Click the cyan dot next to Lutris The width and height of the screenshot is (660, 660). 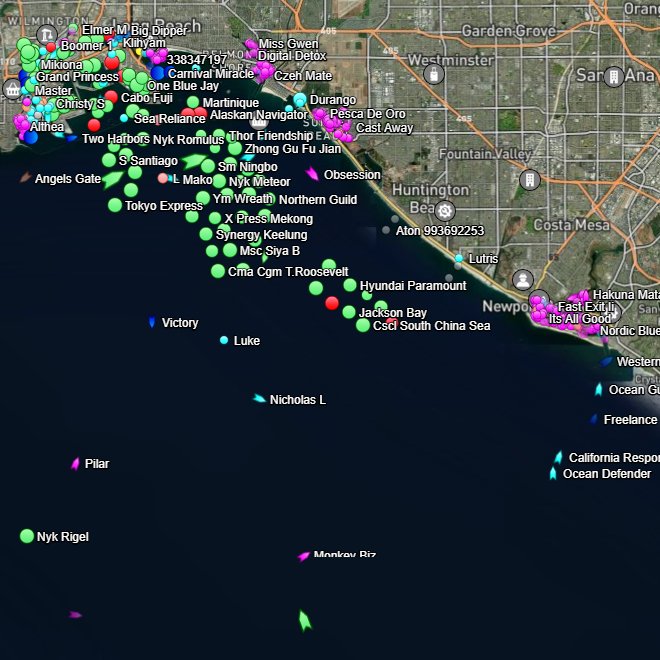(459, 258)
